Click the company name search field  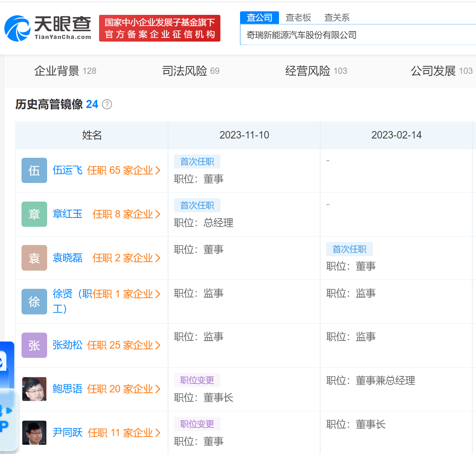[x=358, y=35]
